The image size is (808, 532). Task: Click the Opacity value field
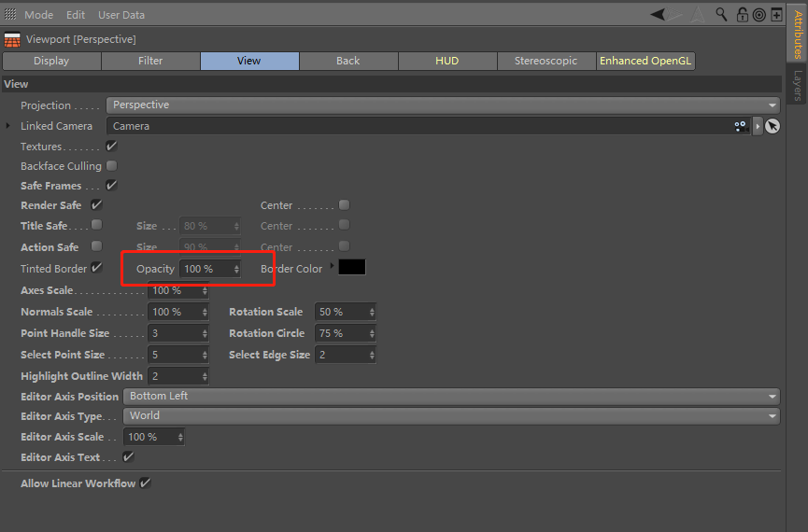tap(206, 269)
